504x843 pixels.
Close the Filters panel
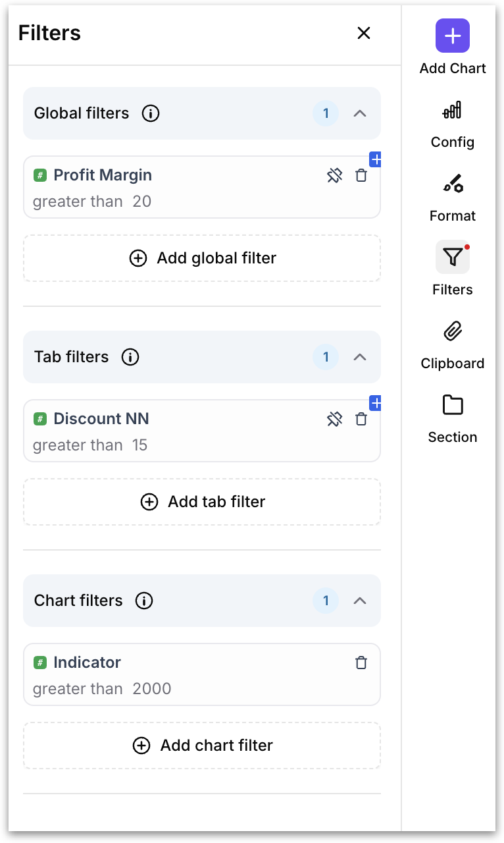[x=364, y=33]
